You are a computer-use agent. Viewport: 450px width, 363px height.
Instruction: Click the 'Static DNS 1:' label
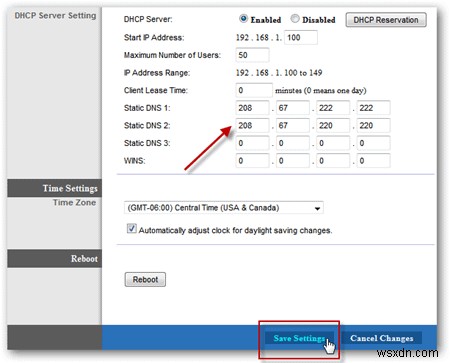147,108
